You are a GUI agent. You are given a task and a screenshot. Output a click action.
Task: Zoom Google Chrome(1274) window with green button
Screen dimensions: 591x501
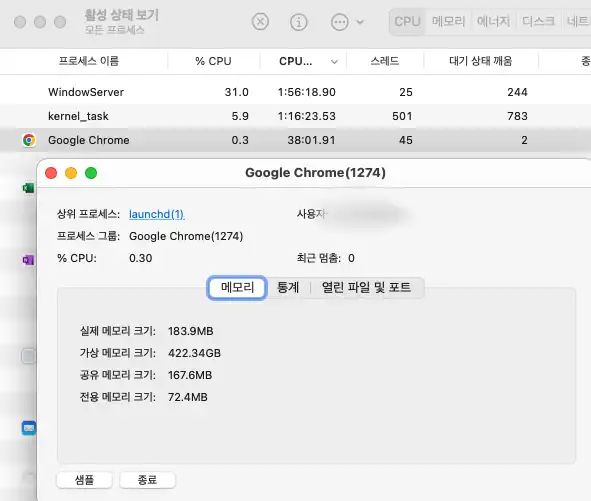91,173
